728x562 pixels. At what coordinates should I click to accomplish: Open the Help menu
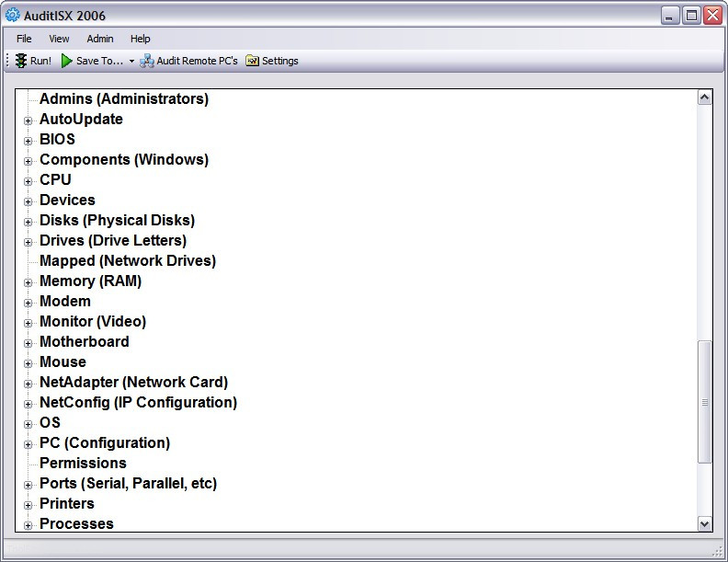[x=141, y=39]
